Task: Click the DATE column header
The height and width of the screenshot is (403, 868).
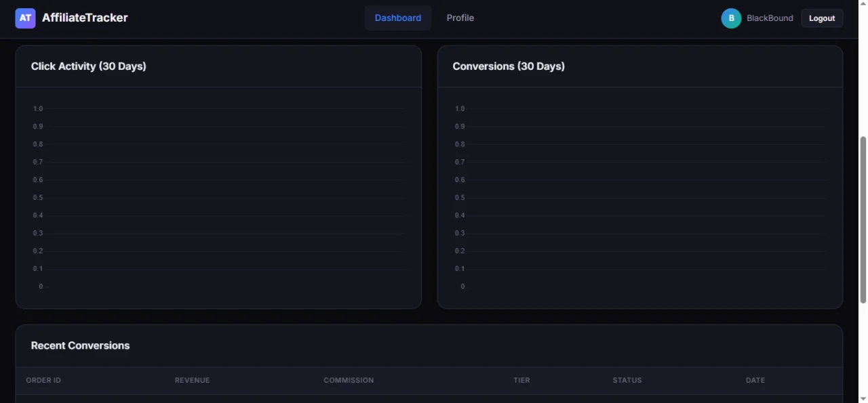Action: [755, 381]
